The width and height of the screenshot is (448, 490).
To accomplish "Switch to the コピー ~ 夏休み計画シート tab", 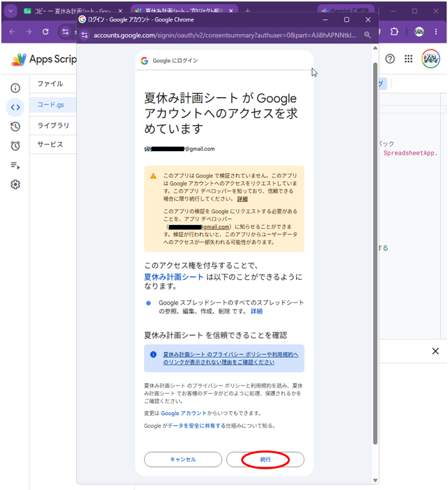I will click(72, 11).
